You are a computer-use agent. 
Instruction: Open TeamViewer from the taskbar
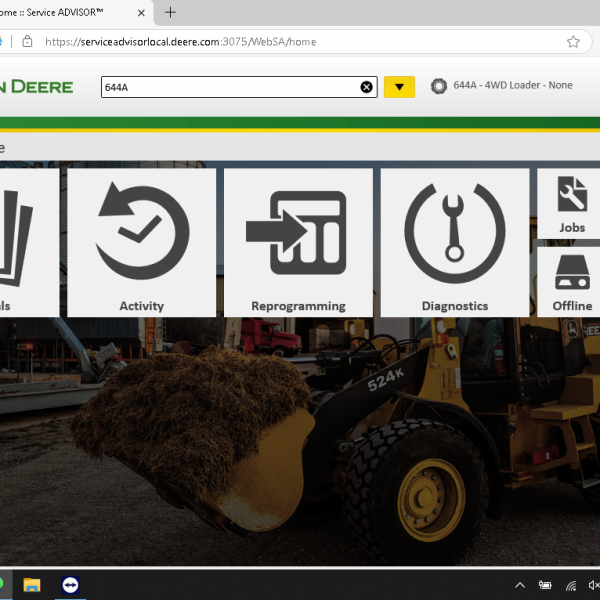tap(70, 585)
